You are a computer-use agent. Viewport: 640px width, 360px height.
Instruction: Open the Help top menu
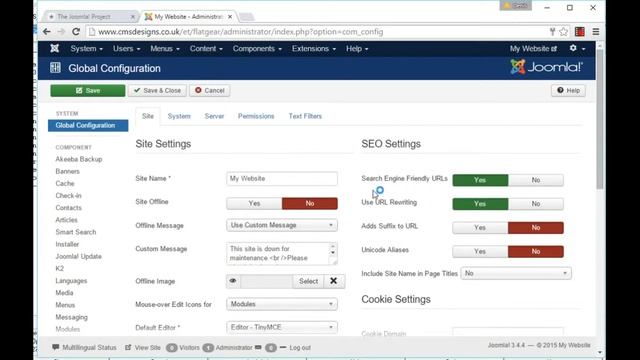[x=357, y=49]
